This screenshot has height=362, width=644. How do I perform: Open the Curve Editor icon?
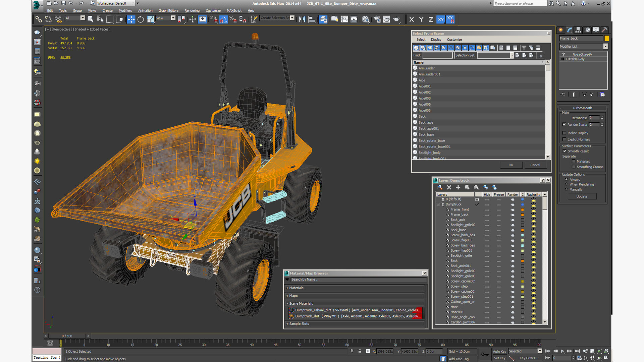coord(344,19)
